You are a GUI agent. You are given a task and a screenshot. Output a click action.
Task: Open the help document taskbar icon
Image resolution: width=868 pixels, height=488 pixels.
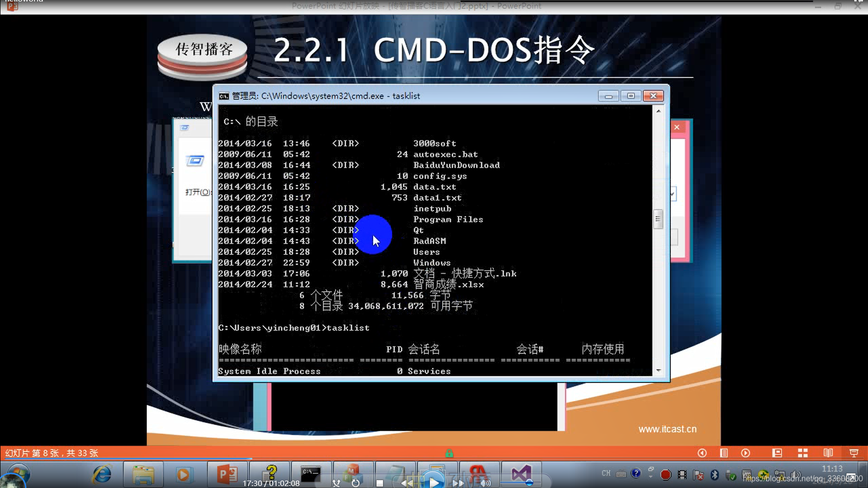click(x=270, y=473)
